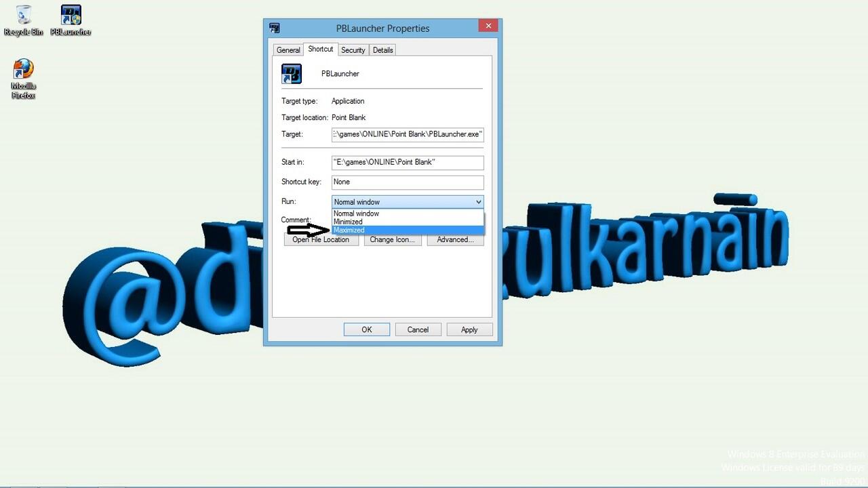The height and width of the screenshot is (488, 868).
Task: Open the Advanced shortcut options
Action: click(455, 240)
